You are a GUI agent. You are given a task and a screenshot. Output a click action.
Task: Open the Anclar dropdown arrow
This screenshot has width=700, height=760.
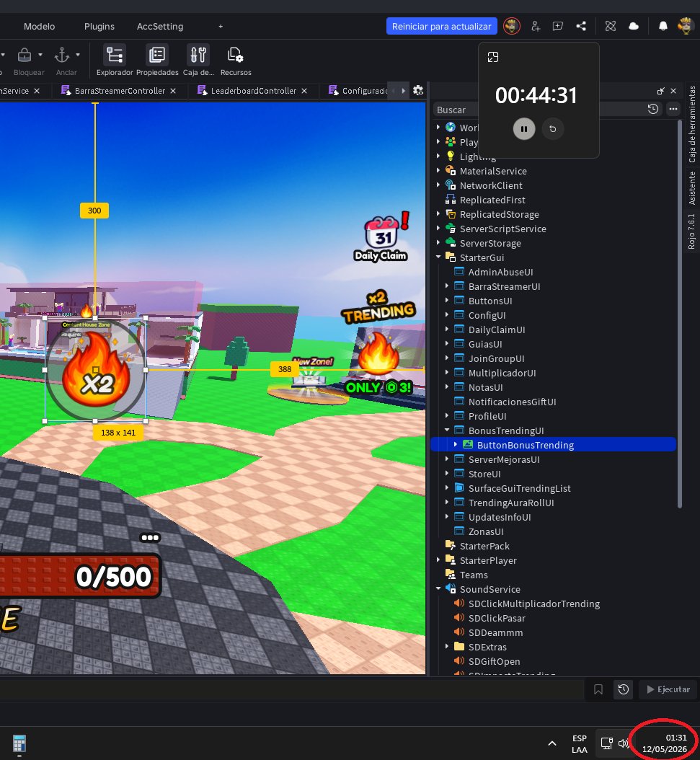[78, 55]
